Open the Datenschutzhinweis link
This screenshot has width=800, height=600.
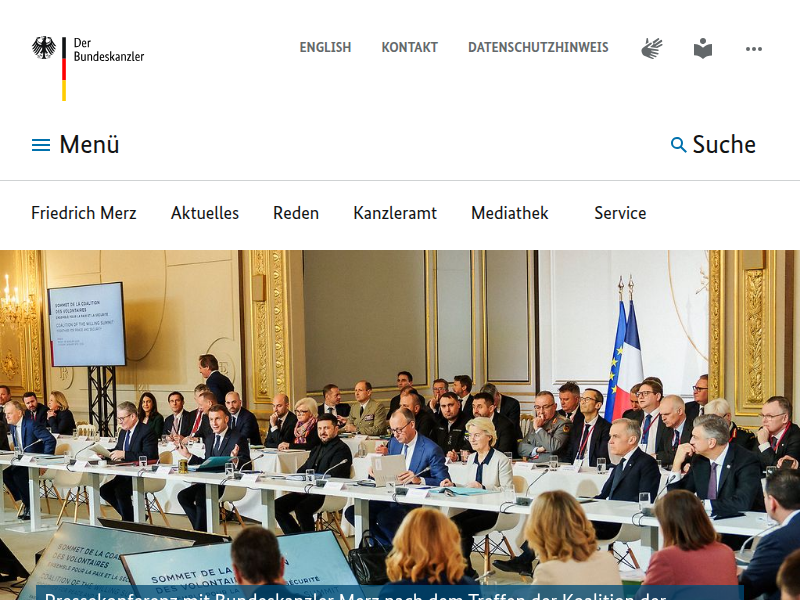point(538,47)
